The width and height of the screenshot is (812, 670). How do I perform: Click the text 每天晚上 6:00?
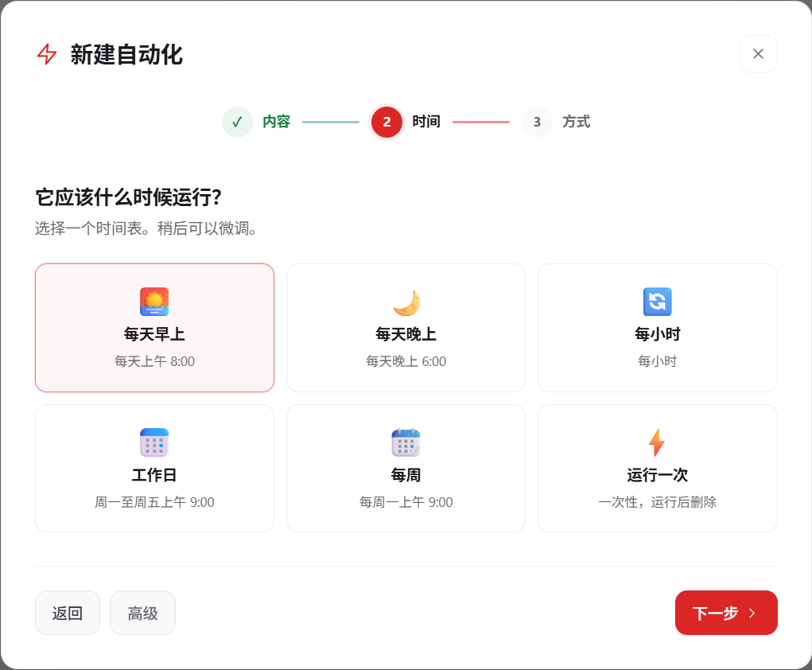click(406, 361)
